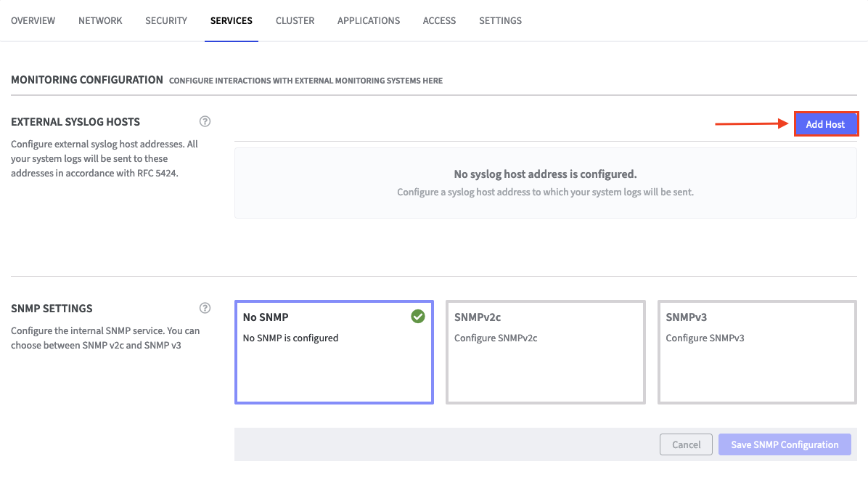Open the Settings tab
The height and width of the screenshot is (496, 868).
(x=500, y=20)
